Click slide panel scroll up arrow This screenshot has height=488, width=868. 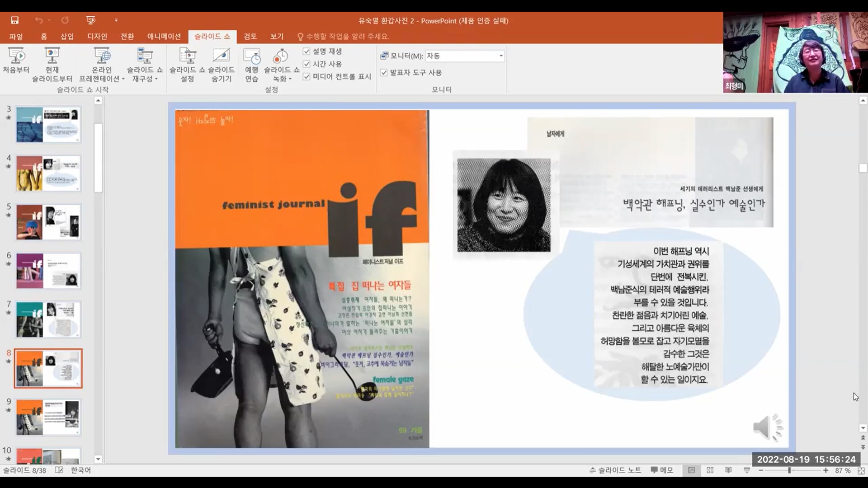(x=98, y=101)
